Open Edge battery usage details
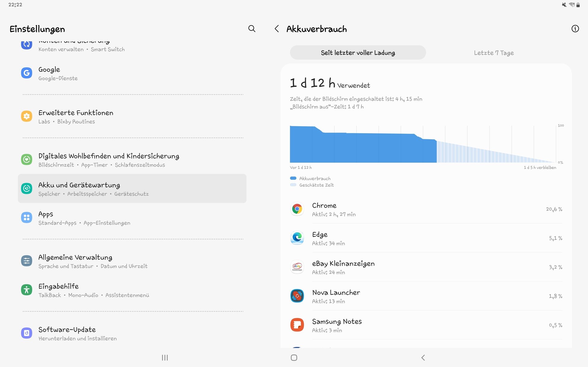The height and width of the screenshot is (367, 588). click(x=426, y=238)
